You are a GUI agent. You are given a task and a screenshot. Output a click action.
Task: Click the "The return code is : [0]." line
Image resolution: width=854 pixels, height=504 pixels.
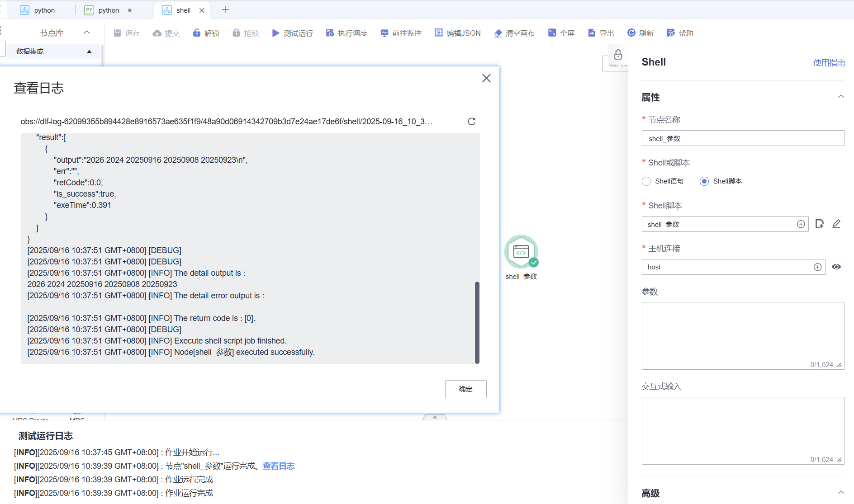pos(141,318)
